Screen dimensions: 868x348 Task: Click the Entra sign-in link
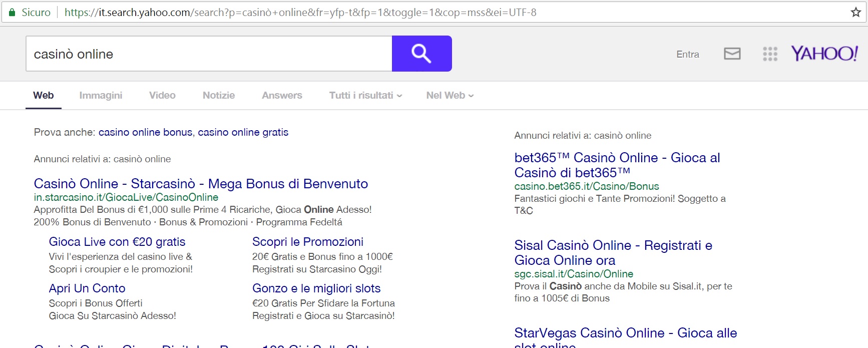687,54
